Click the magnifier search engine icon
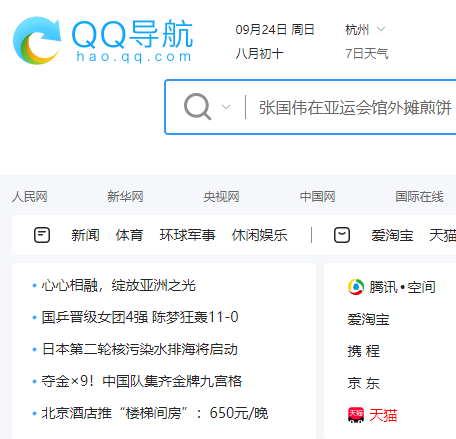Screen dimensions: 456x439 [198, 107]
